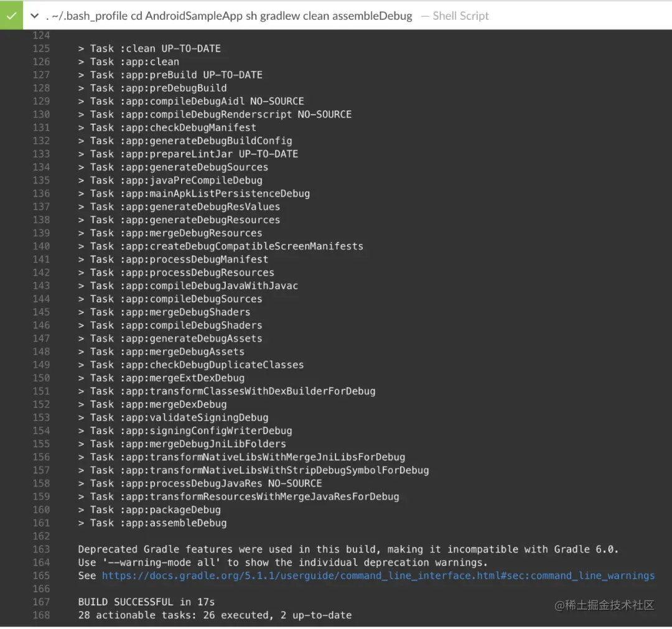672x629 pixels.
Task: Select line 'Task :app:javaPreCompileDebug'
Action: (170, 180)
